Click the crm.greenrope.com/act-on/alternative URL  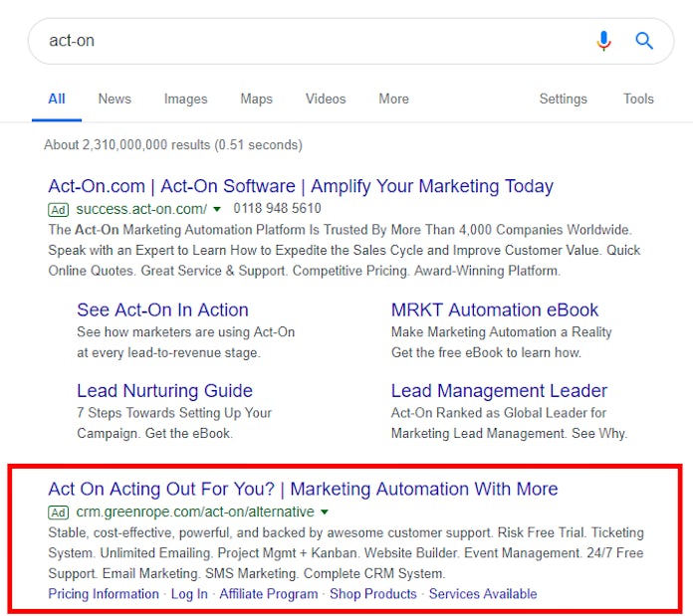tap(195, 512)
